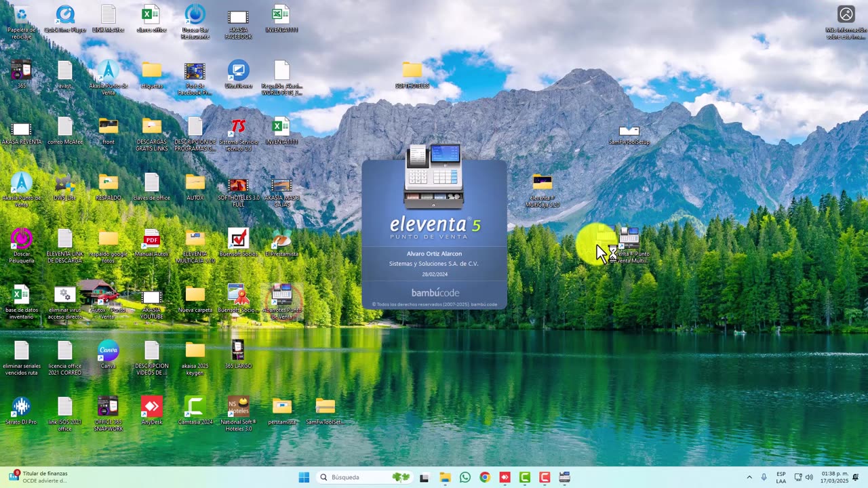Launch the Autox - Punto de Venta shortcut
The width and height of the screenshot is (868, 488).
pos(108,302)
